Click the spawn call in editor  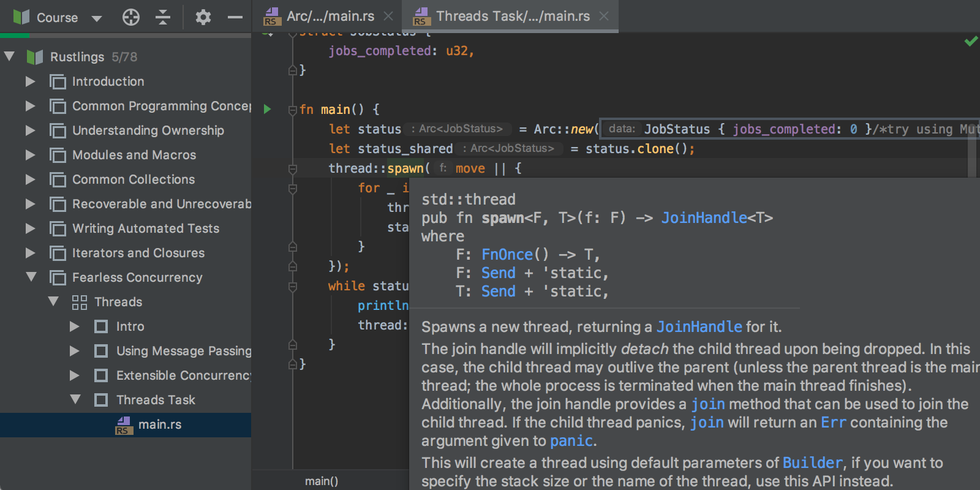click(405, 168)
